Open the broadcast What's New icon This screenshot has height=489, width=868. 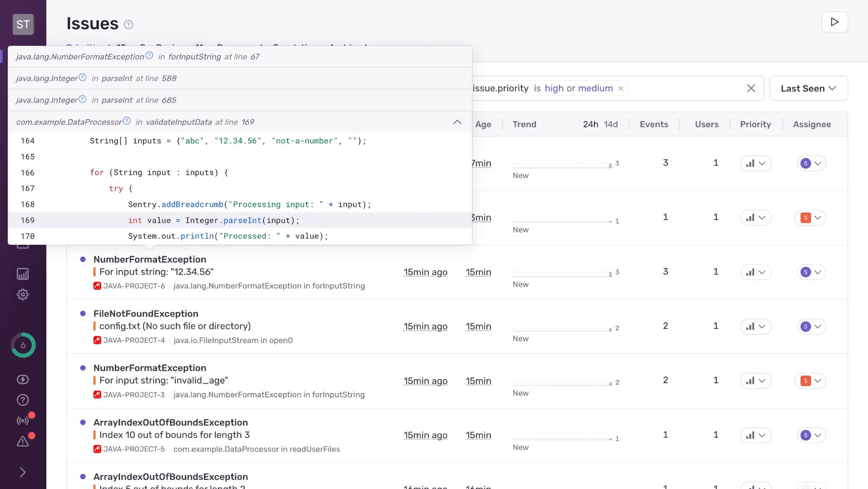(x=23, y=420)
